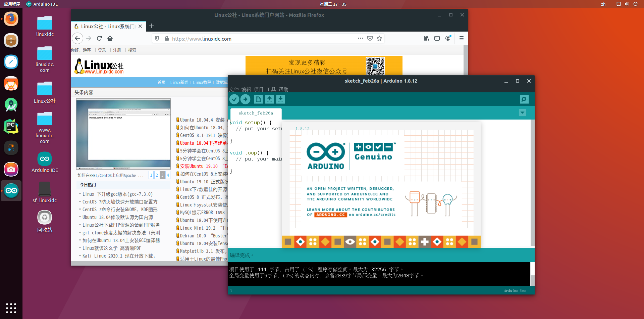Click the Firefox shield tracking protection icon
This screenshot has width=644, height=319.
point(157,38)
